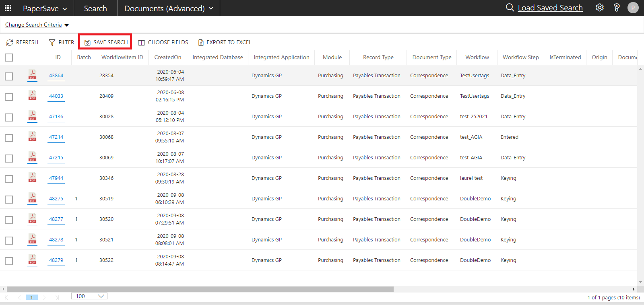Click the Refresh toolbar icon
The width and height of the screenshot is (644, 305).
point(10,42)
